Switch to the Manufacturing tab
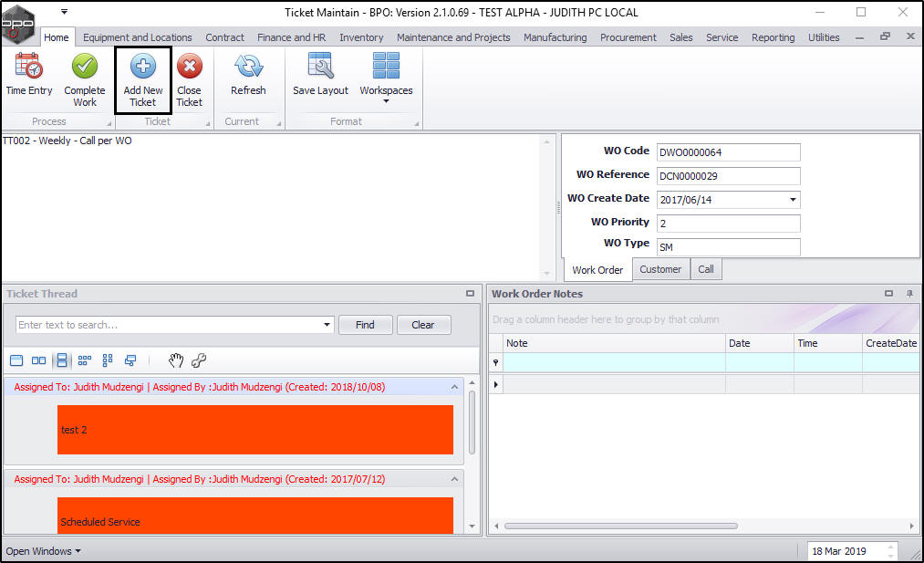The width and height of the screenshot is (924, 563). tap(555, 37)
